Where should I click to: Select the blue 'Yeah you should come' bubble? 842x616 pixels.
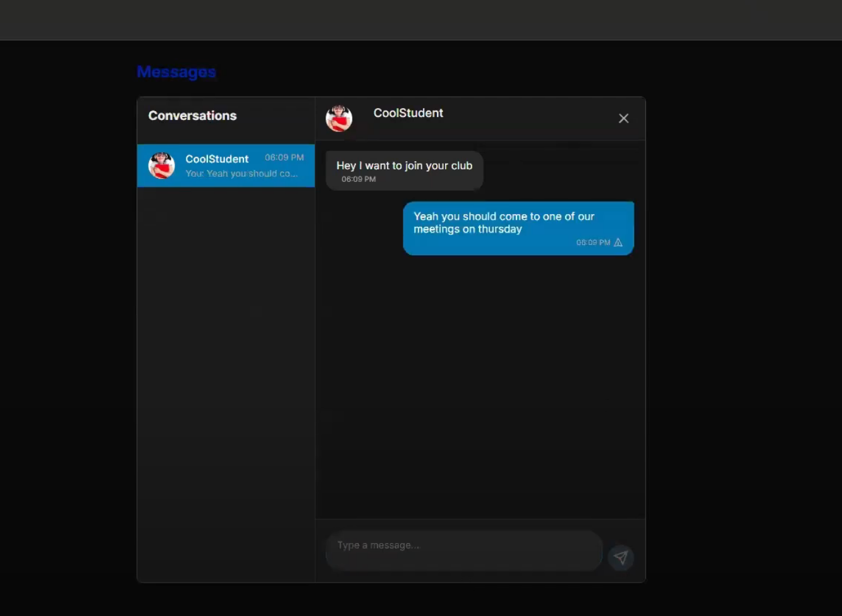tap(504, 222)
